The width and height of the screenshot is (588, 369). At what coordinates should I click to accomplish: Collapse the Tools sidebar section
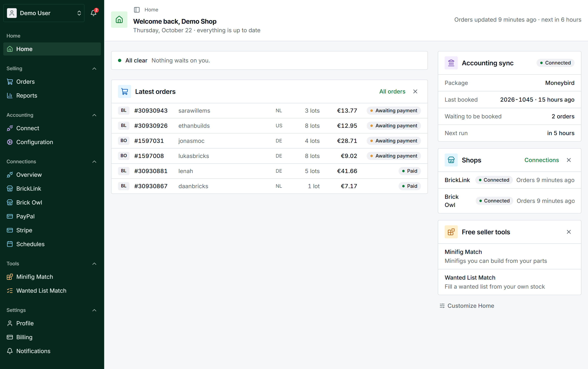94,263
